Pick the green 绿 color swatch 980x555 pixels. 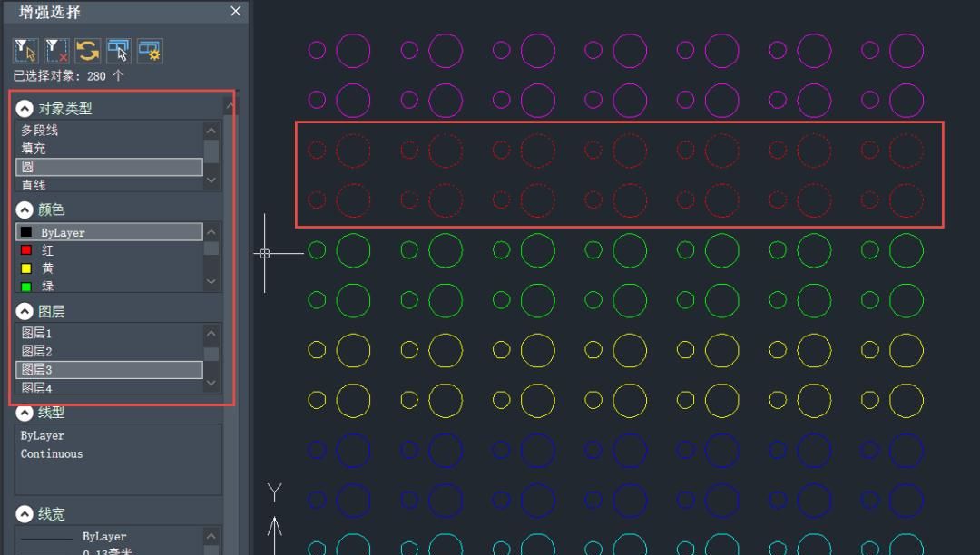click(26, 287)
